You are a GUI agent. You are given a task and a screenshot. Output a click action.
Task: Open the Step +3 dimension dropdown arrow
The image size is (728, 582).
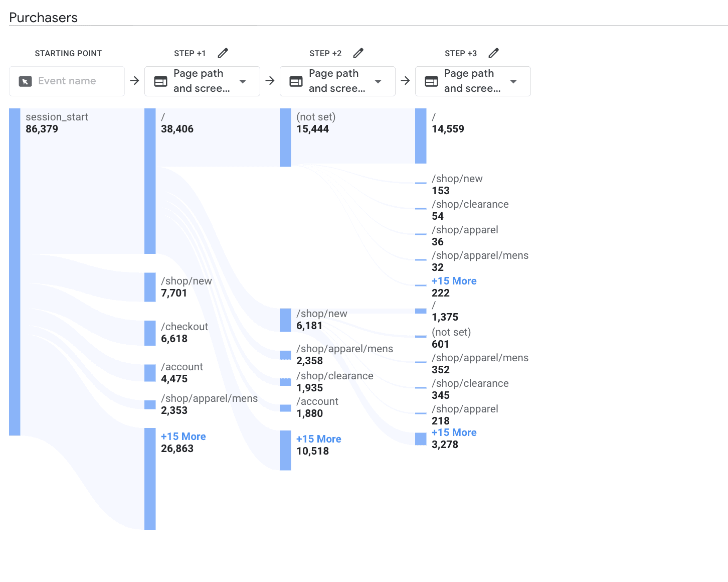click(x=513, y=81)
